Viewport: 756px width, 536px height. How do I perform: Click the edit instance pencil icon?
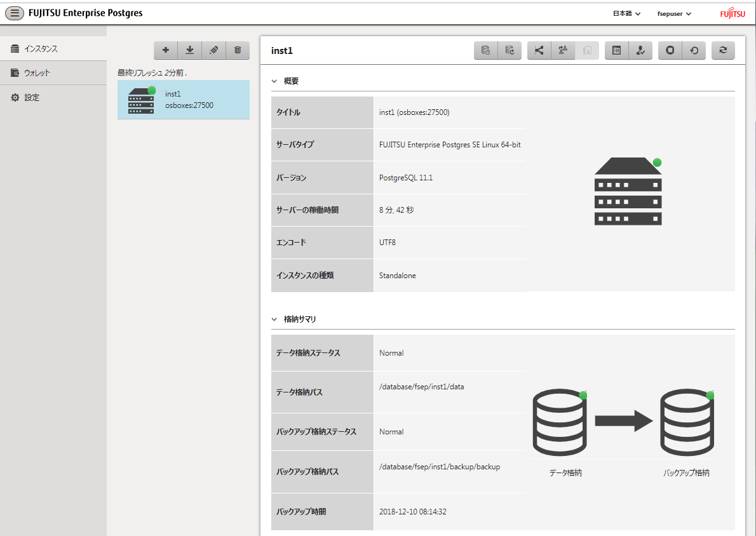214,50
